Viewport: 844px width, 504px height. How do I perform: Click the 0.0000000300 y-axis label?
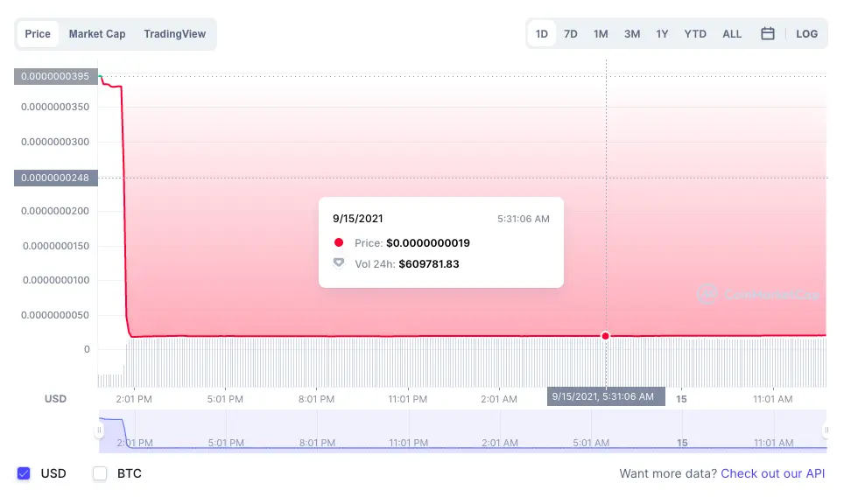pyautogui.click(x=55, y=142)
